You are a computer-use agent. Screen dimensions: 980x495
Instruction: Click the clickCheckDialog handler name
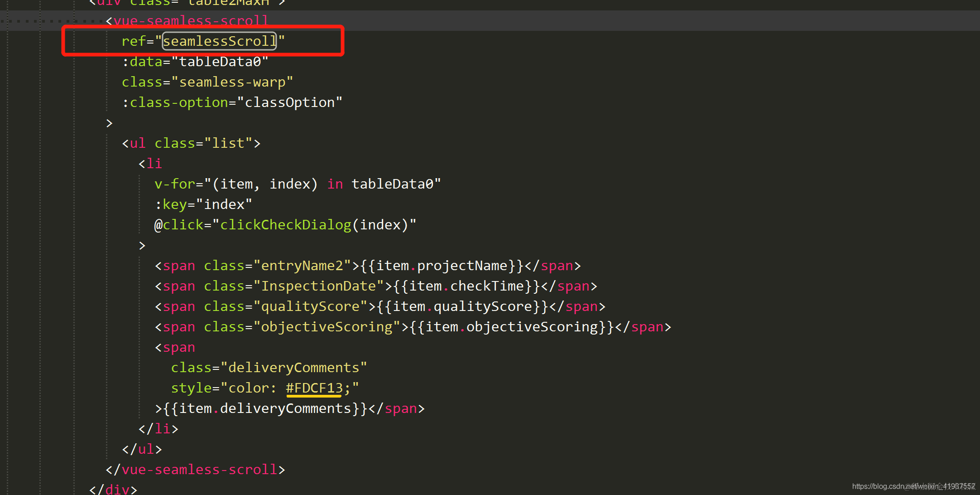point(285,225)
